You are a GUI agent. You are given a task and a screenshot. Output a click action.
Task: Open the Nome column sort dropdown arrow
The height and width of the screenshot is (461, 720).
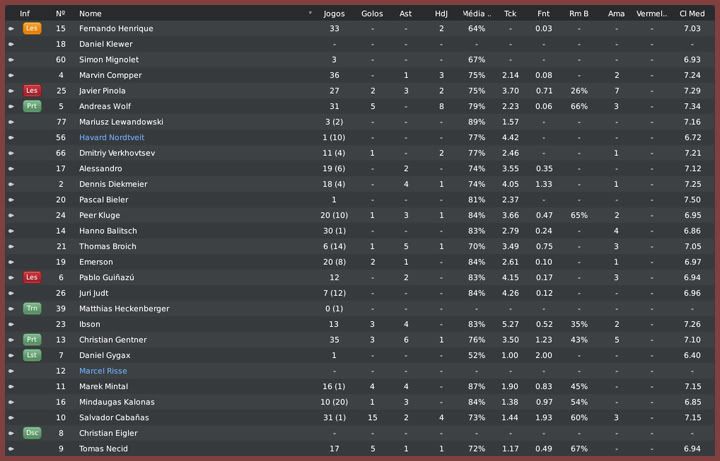tap(311, 14)
